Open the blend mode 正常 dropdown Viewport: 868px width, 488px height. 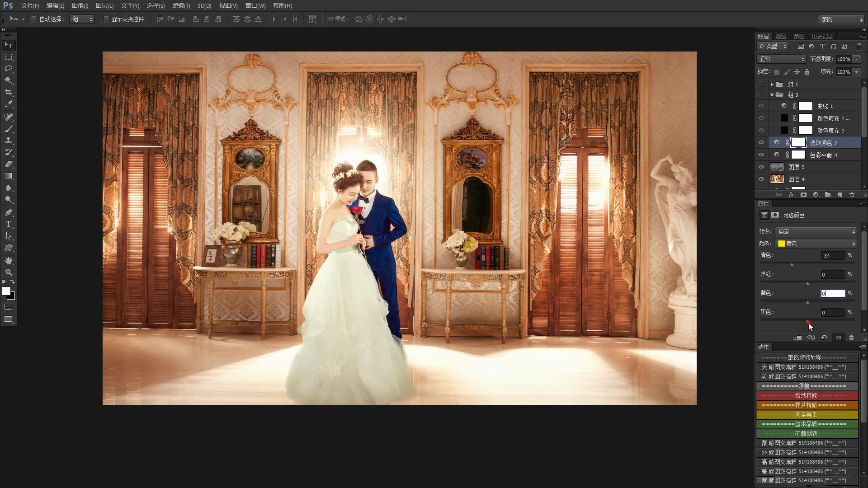[x=781, y=59]
